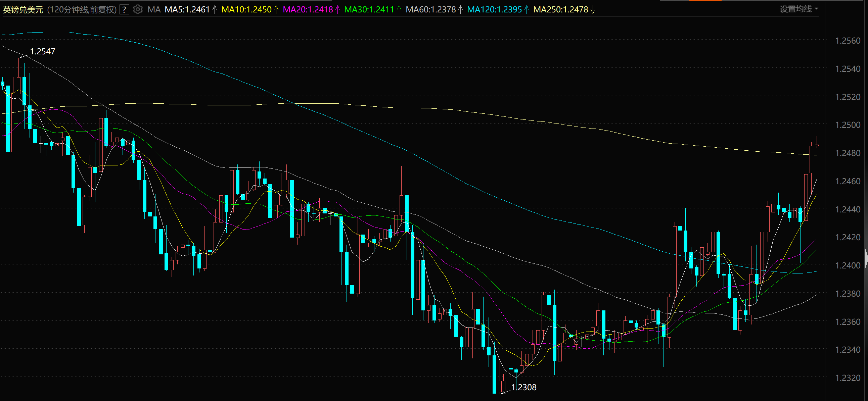The height and width of the screenshot is (401, 868).
Task: Click the MA60:1.2378 label
Action: [430, 10]
